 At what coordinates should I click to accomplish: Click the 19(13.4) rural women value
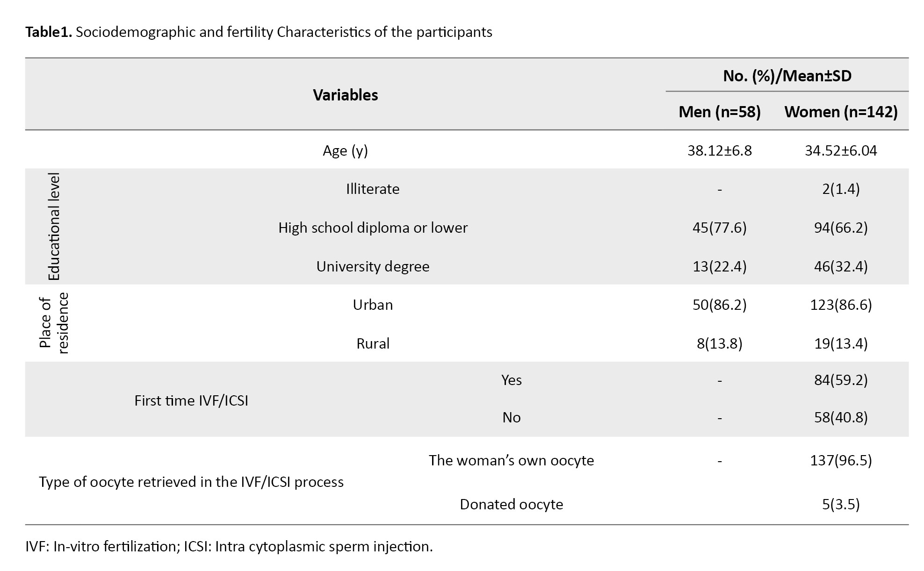coord(841,344)
